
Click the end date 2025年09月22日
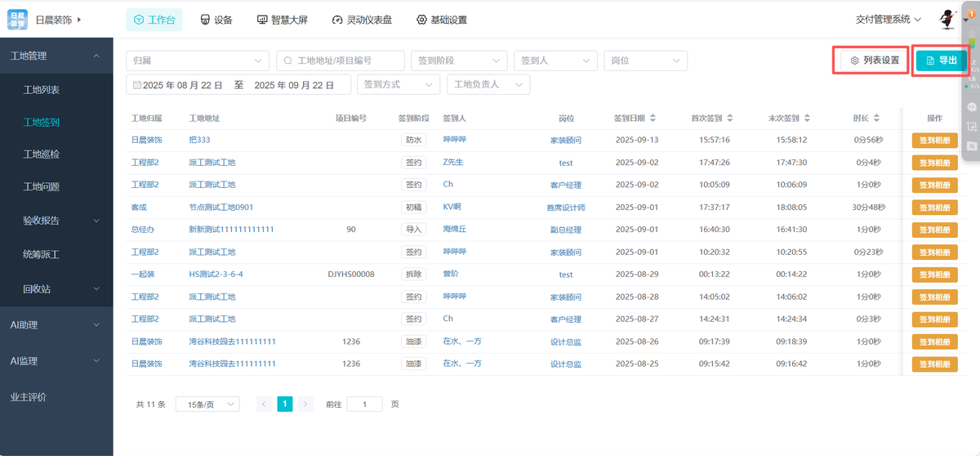click(295, 85)
